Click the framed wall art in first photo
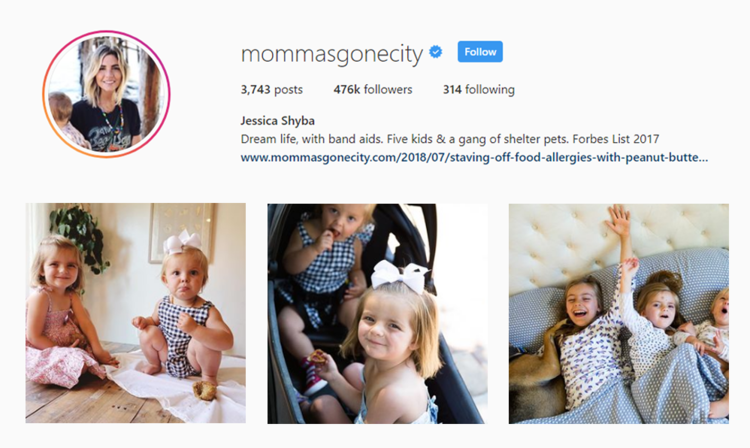The image size is (750, 448). point(181,230)
